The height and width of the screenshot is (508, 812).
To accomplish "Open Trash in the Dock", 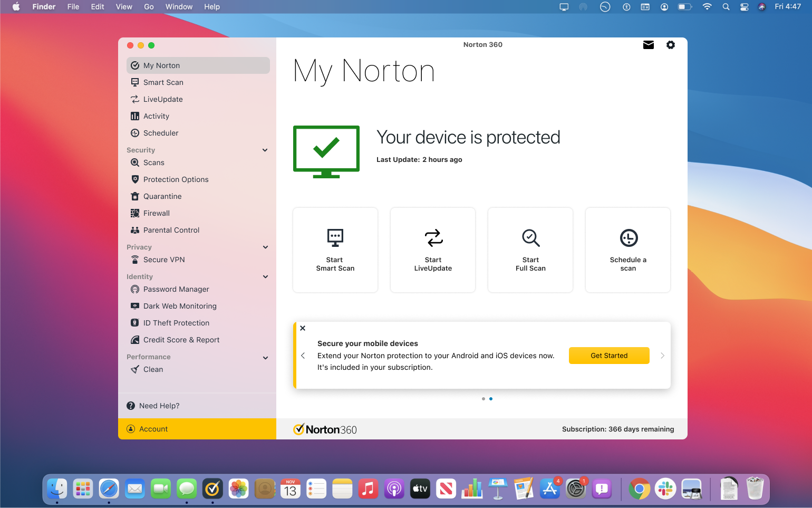I will 755,488.
